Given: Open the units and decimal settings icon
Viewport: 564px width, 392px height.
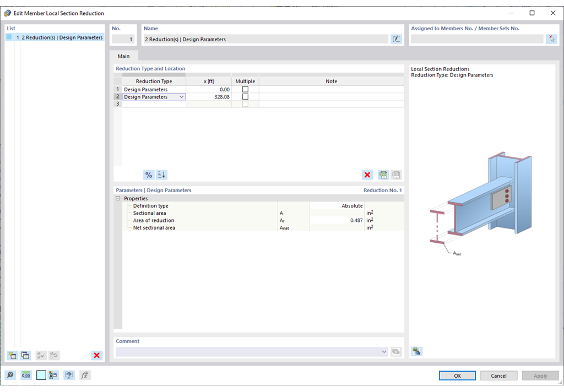Looking at the screenshot, I should (53, 375).
